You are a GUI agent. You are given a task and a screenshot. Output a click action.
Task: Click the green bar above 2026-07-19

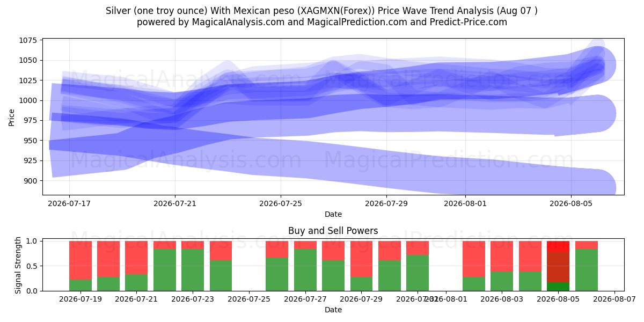point(80,285)
